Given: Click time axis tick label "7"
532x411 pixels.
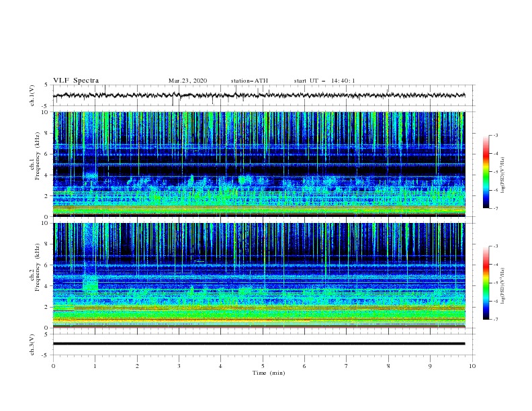Looking at the screenshot, I should point(347,366).
